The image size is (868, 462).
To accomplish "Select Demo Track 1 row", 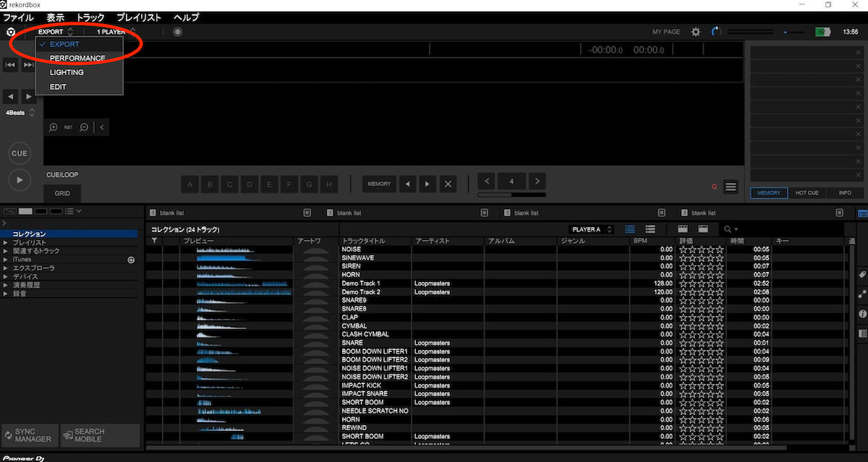I will tap(495, 283).
